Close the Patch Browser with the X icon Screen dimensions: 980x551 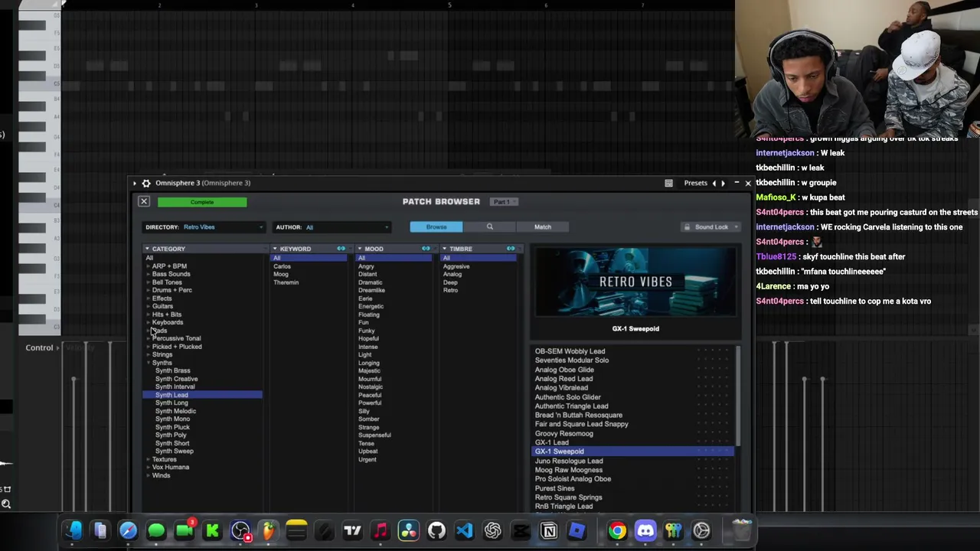(144, 201)
